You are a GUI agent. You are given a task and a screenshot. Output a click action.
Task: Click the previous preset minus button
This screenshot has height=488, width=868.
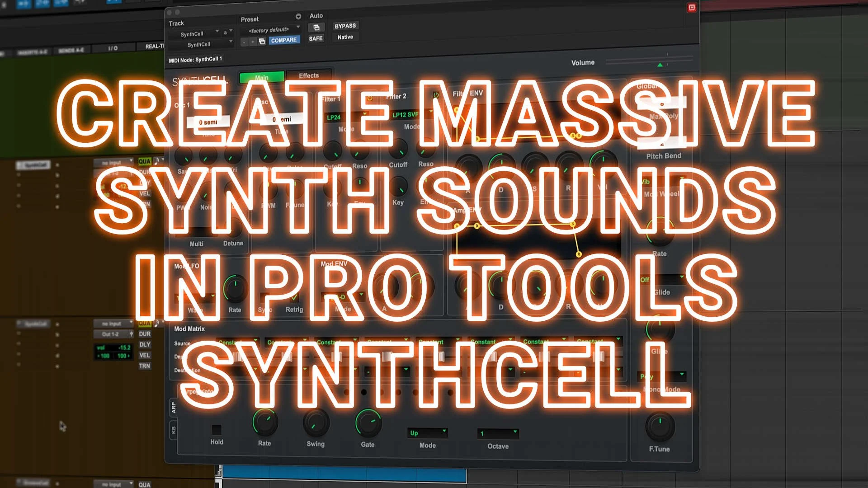click(x=244, y=42)
